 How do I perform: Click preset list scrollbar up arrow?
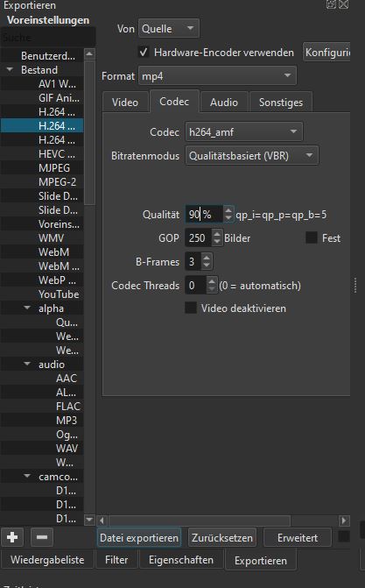89,53
